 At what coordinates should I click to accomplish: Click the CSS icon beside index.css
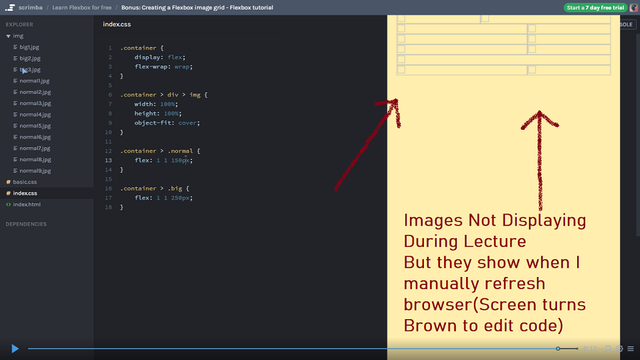(8, 193)
